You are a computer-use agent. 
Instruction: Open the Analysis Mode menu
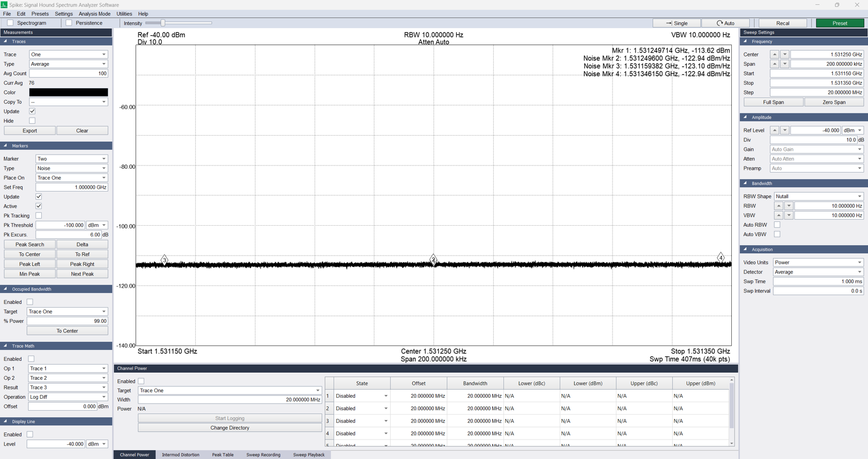click(x=94, y=14)
